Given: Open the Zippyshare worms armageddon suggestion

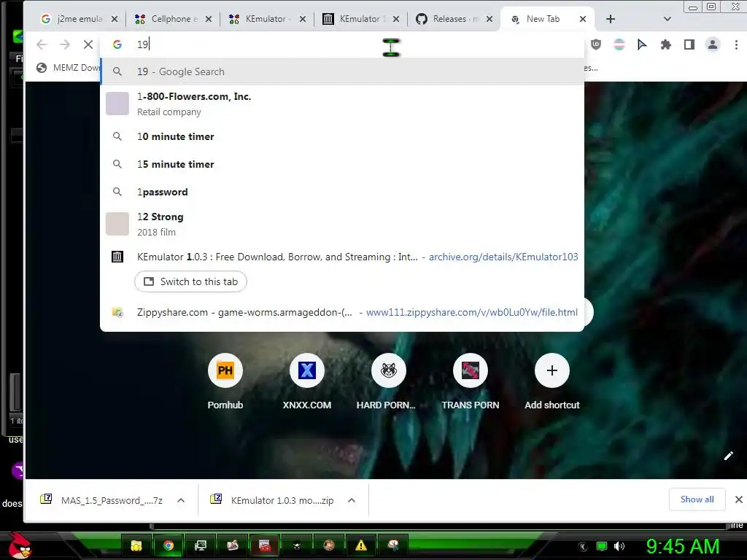Looking at the screenshot, I should 342,312.
